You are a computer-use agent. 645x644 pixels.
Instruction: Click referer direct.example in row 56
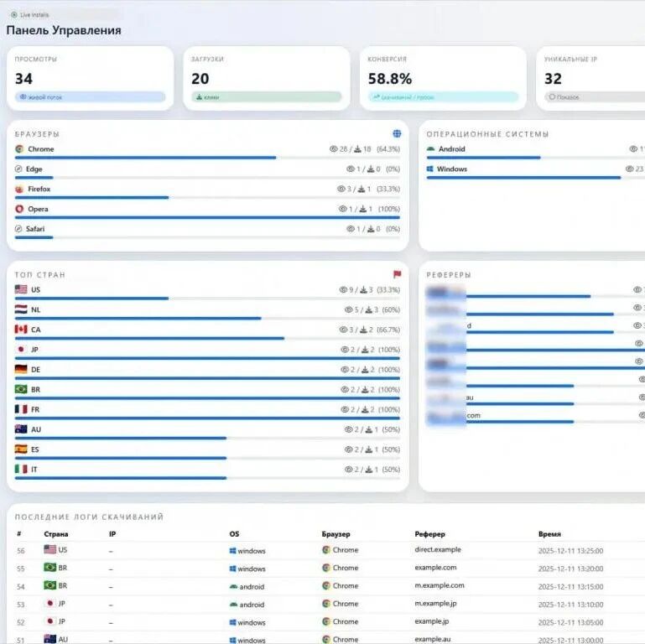(438, 550)
